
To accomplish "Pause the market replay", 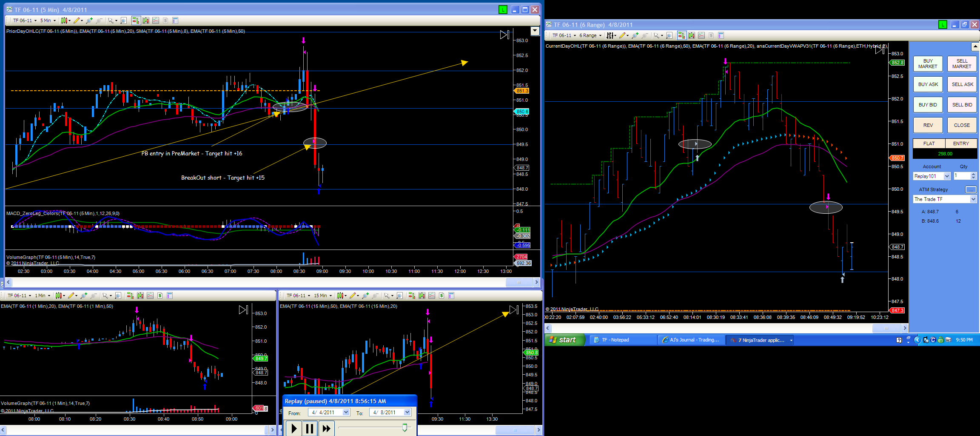I will [310, 428].
